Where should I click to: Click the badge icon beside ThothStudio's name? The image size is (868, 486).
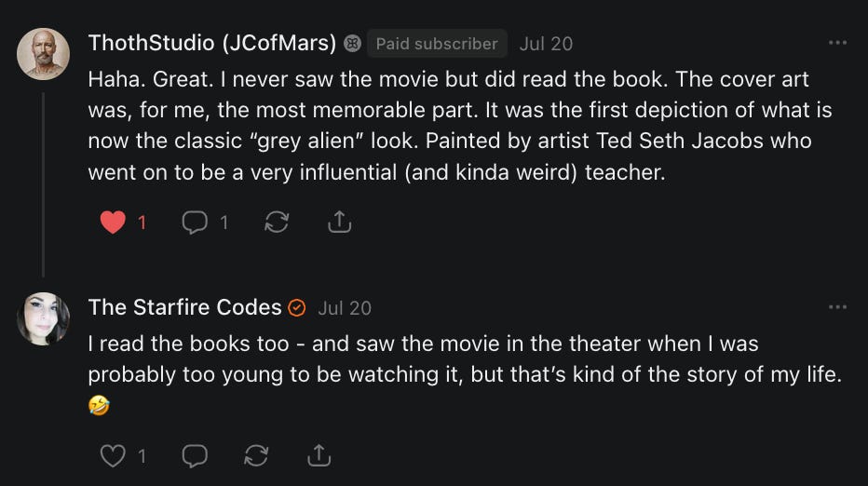[x=352, y=44]
